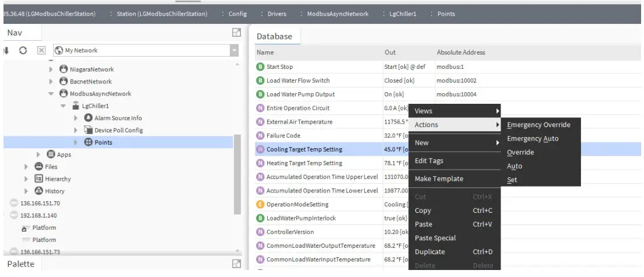
Task: Collapse the ModbusAsyncNetwork tree node
Action: pos(51,94)
